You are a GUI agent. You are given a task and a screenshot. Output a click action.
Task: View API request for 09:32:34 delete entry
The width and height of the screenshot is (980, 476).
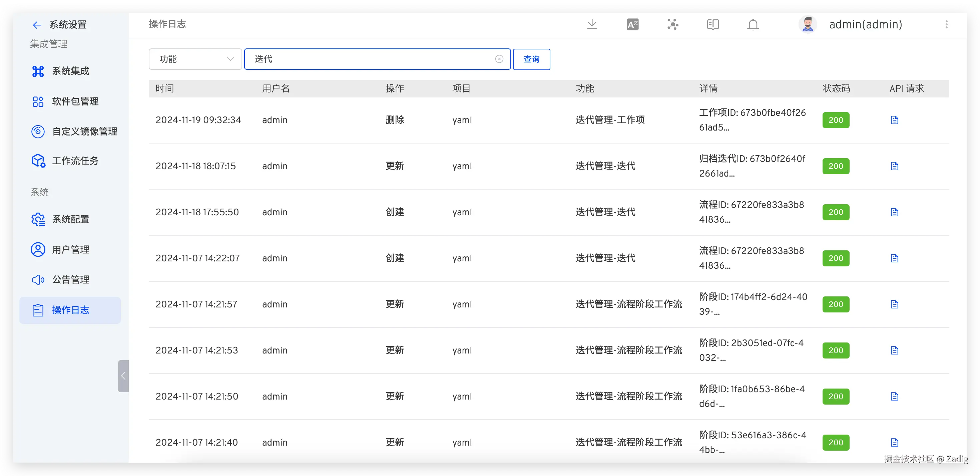pyautogui.click(x=894, y=120)
